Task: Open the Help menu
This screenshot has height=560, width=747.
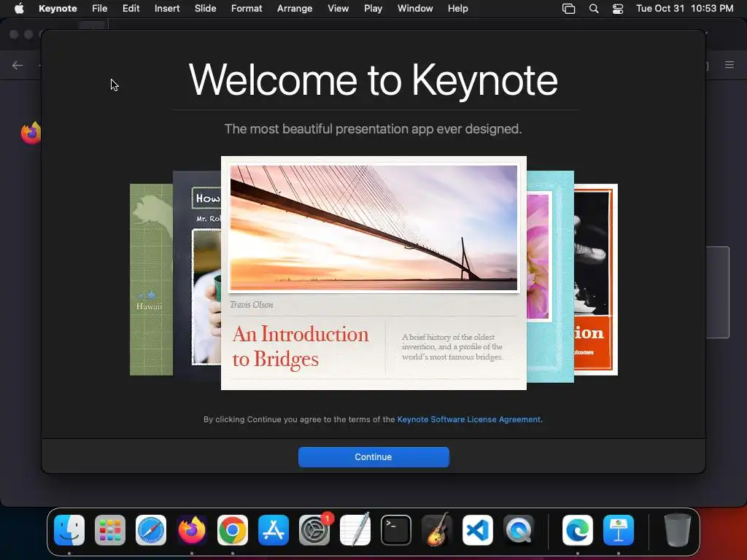Action: click(458, 9)
